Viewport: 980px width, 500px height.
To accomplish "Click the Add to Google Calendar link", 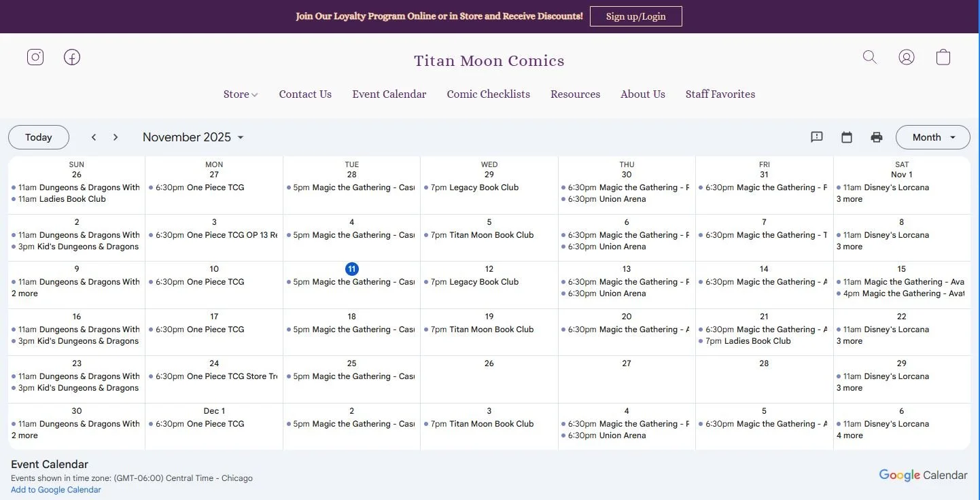I will [x=56, y=490].
